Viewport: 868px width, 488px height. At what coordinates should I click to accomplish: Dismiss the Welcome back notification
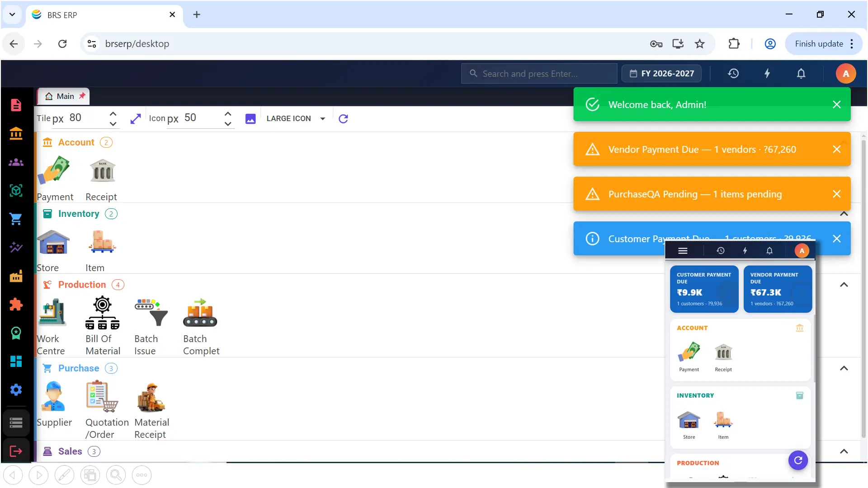[837, 104]
